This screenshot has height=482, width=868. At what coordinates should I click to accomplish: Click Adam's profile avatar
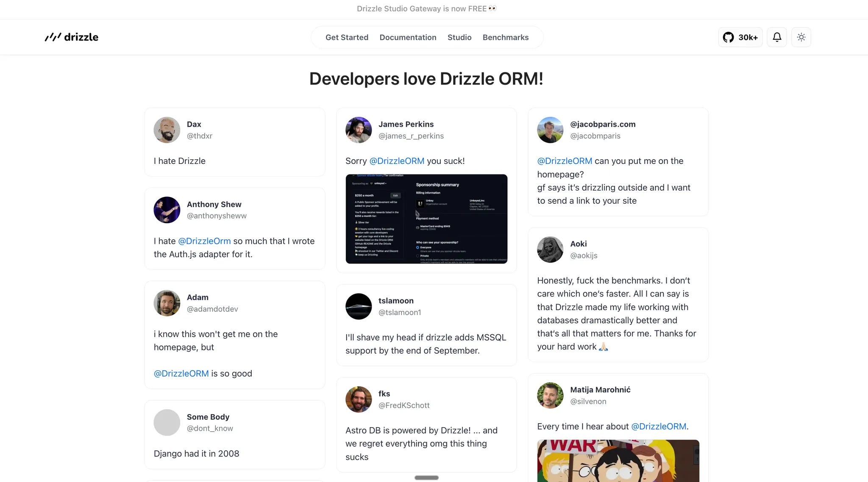(167, 303)
